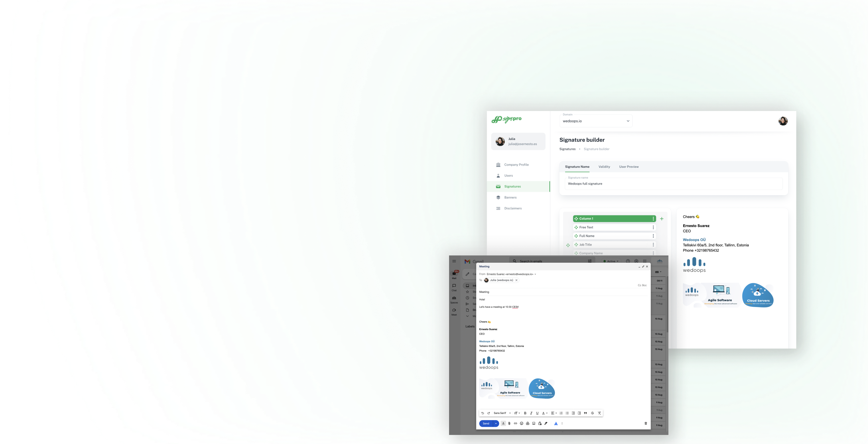Click the Julia user avatar

(x=500, y=141)
